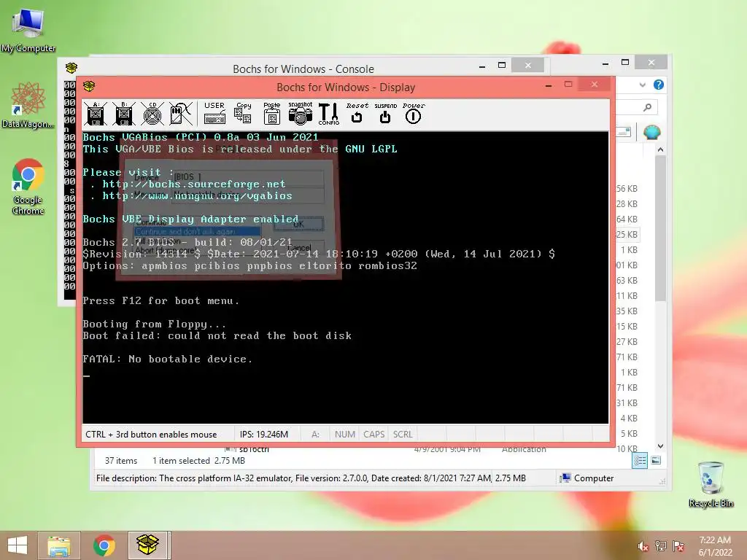747x560 pixels.
Task: Take a snapshot with the camera icon
Action: [x=300, y=113]
